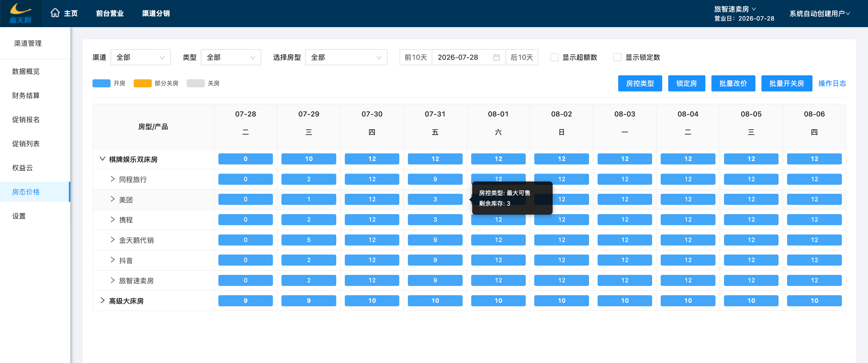
Task: Click the orange 部分关房 legend swatch
Action: (142, 84)
